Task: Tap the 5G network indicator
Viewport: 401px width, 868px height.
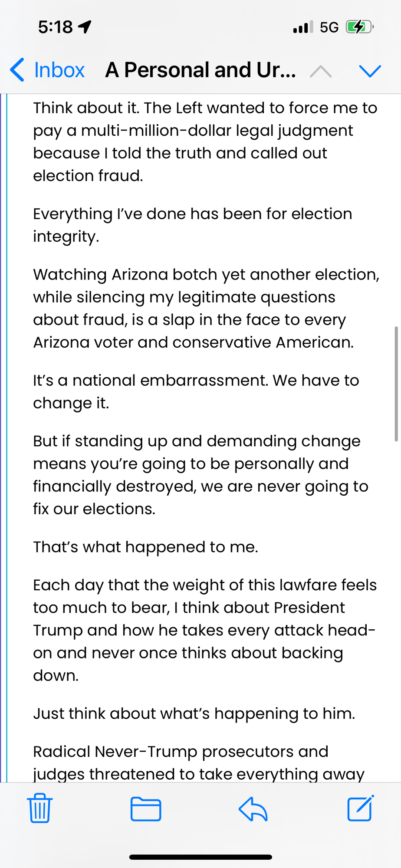Action: pos(329,27)
